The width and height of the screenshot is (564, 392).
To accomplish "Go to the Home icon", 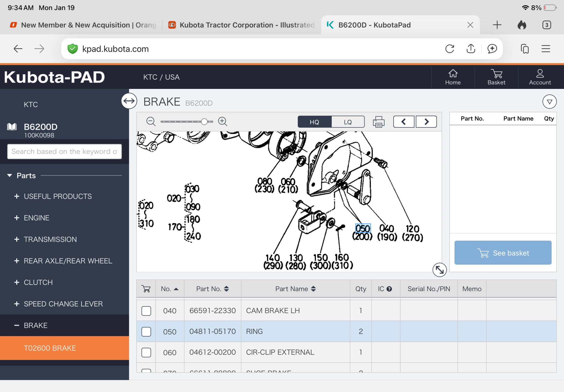I will click(x=453, y=77).
